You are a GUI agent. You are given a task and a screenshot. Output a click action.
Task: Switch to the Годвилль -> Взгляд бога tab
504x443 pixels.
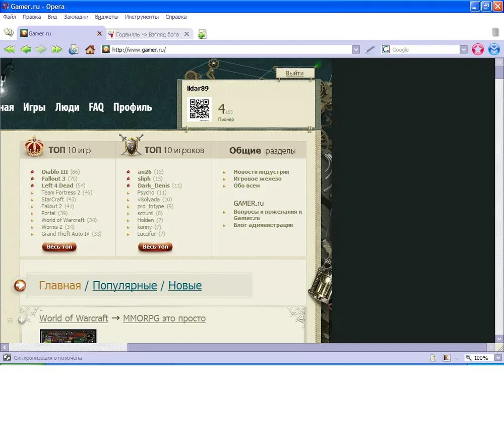[x=147, y=34]
